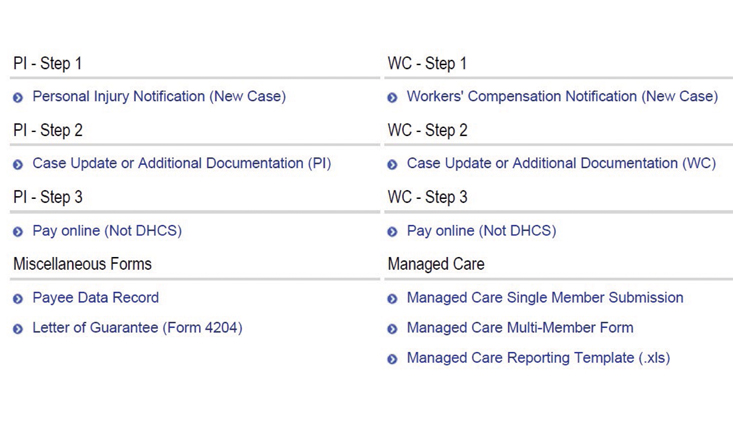This screenshot has width=733, height=423.
Task: Open Managed Care Multi-Member Form
Action: (x=519, y=328)
